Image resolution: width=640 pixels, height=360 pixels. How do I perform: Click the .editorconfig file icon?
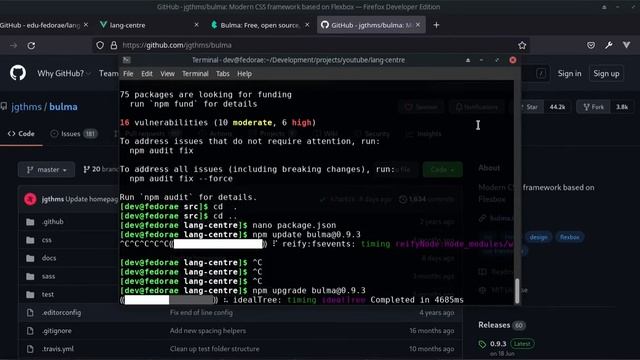click(x=30, y=313)
